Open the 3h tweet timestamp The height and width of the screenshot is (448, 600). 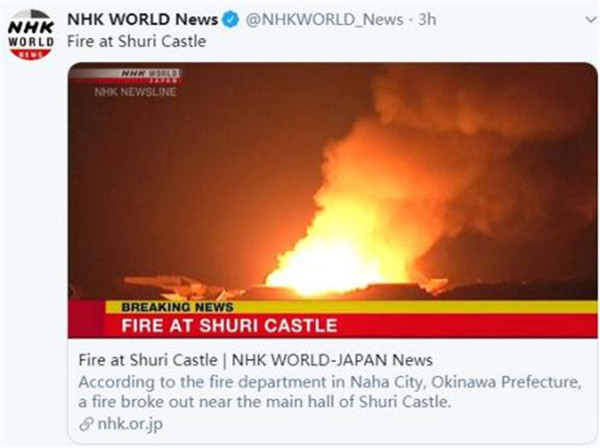click(427, 20)
